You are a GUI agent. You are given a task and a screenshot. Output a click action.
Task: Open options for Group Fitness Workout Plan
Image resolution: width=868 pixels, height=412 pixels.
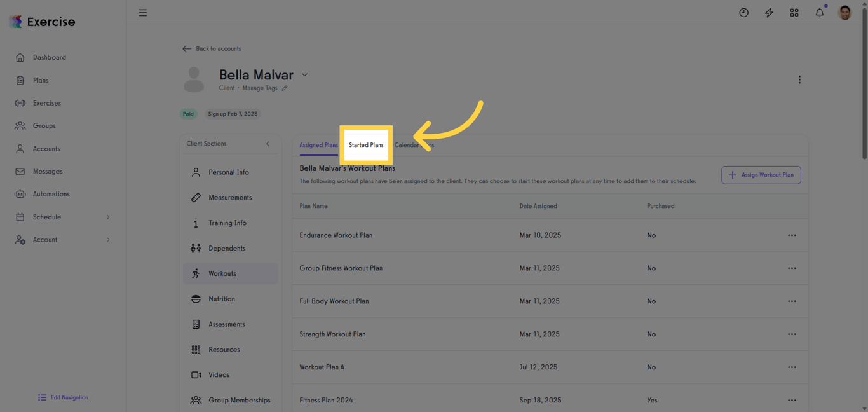[x=792, y=268]
